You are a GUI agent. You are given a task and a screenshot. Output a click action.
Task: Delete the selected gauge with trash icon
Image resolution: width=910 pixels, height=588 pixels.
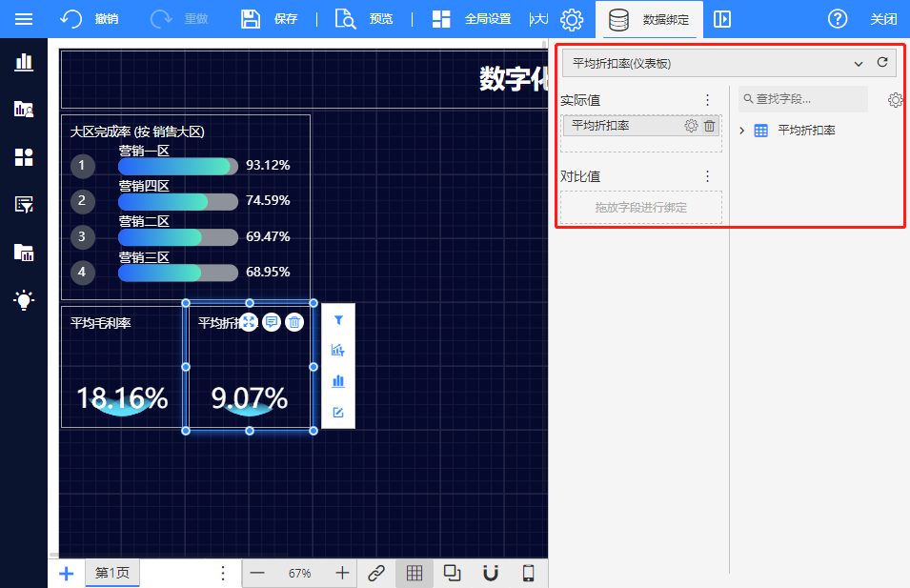(294, 323)
